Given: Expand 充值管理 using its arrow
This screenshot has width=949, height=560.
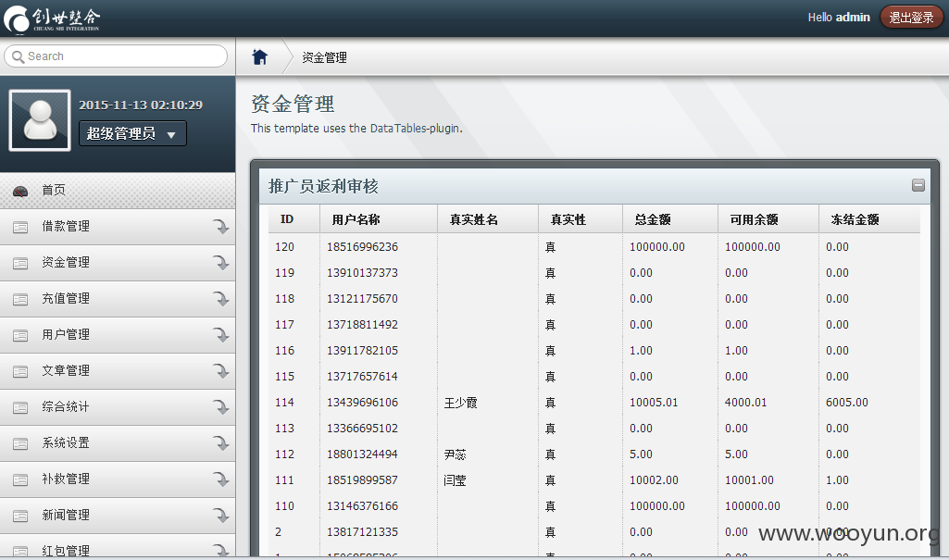Looking at the screenshot, I should coord(221,299).
